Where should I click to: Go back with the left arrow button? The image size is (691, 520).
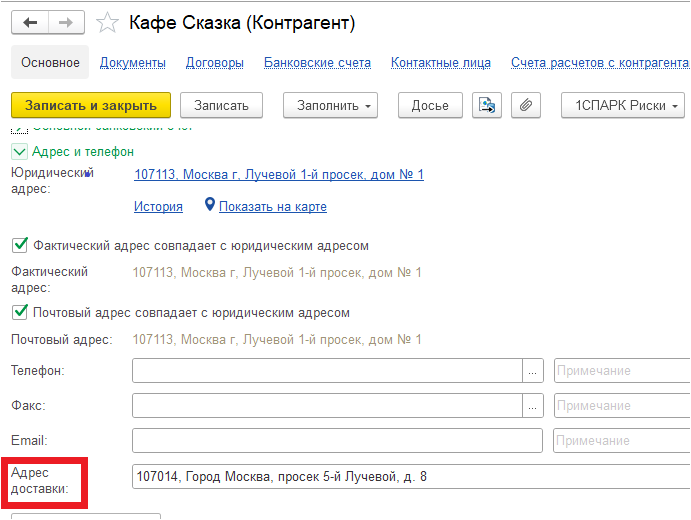[30, 22]
